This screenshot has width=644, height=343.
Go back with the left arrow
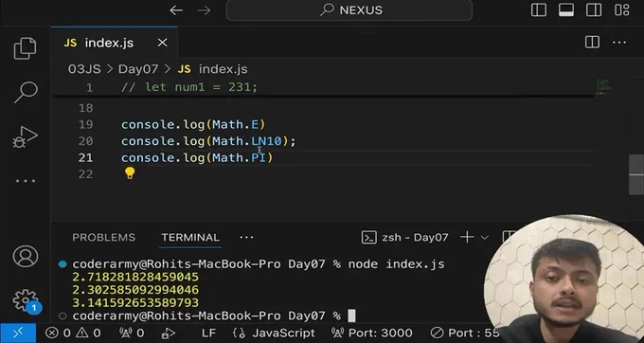click(x=176, y=10)
